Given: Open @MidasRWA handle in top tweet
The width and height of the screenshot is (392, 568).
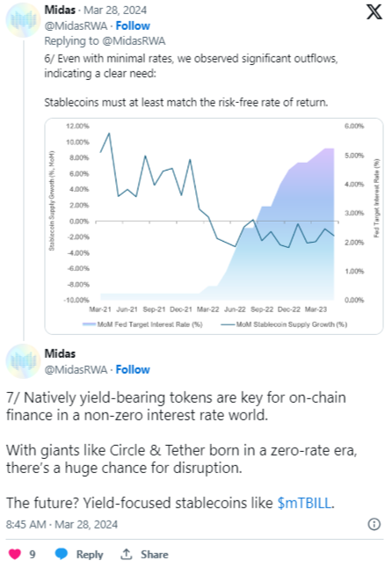Looking at the screenshot, I should [x=76, y=26].
